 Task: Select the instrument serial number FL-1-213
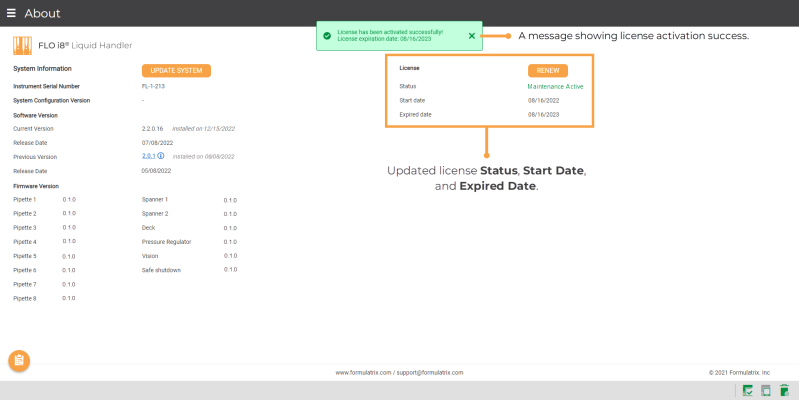click(152, 86)
